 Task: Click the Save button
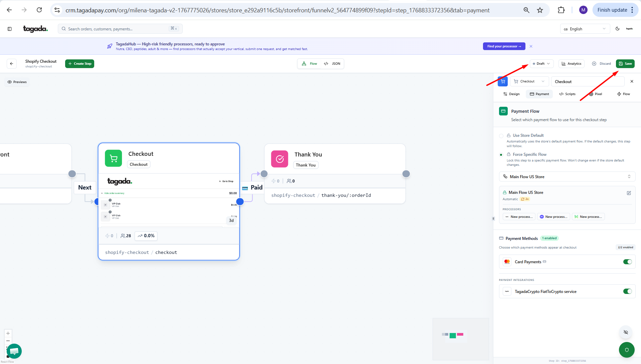tap(625, 64)
